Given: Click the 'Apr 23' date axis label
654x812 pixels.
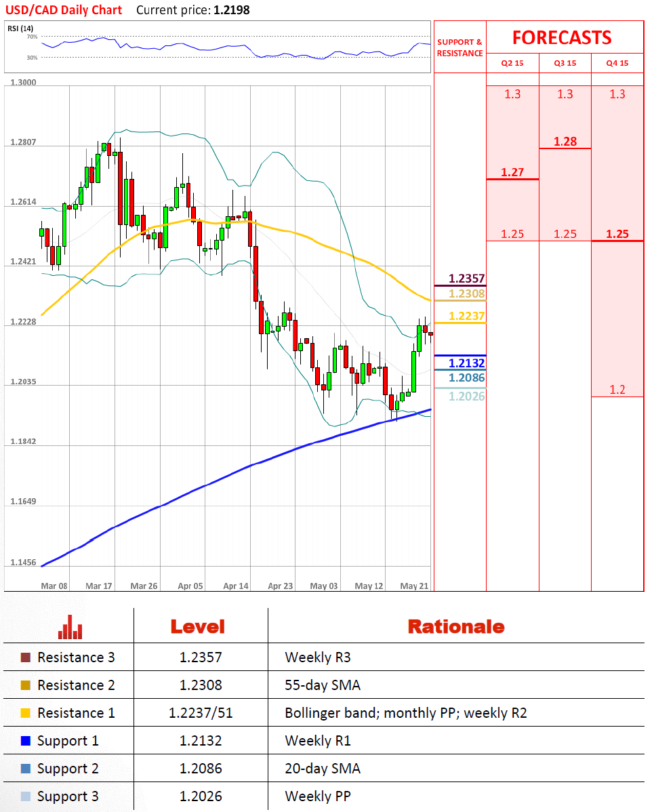Looking at the screenshot, I should [x=280, y=586].
